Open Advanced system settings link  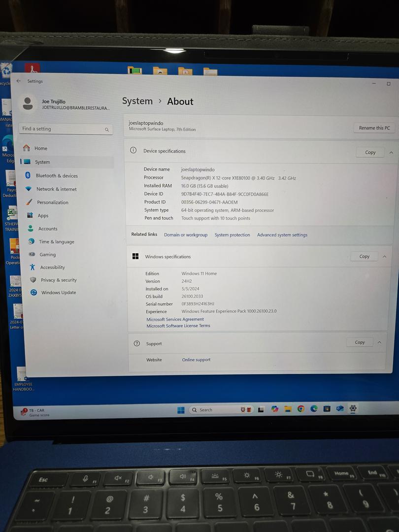pyautogui.click(x=282, y=235)
